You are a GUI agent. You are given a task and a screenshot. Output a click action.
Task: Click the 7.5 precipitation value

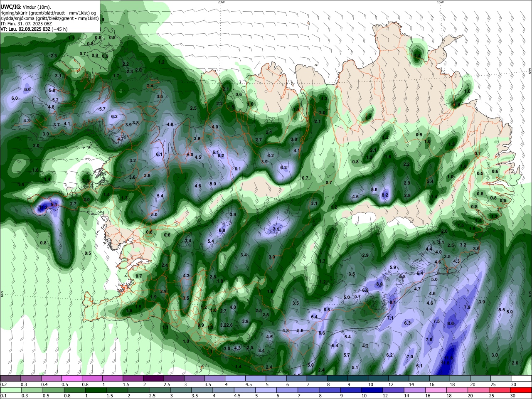(436, 321)
